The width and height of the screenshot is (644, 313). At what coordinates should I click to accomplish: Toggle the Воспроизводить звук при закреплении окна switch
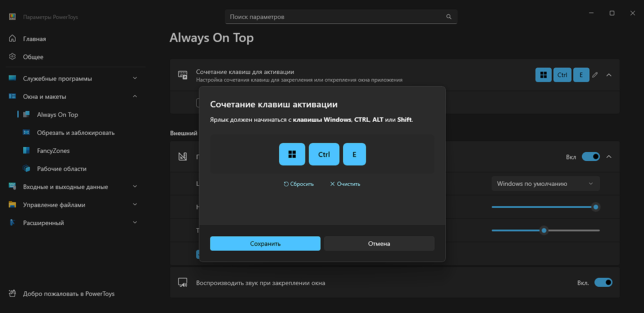coord(603,282)
